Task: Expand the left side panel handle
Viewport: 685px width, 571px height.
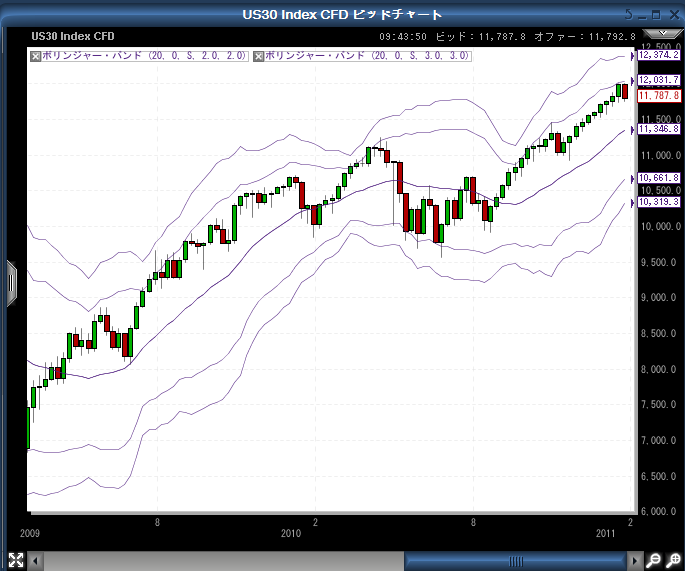Action: coord(11,281)
